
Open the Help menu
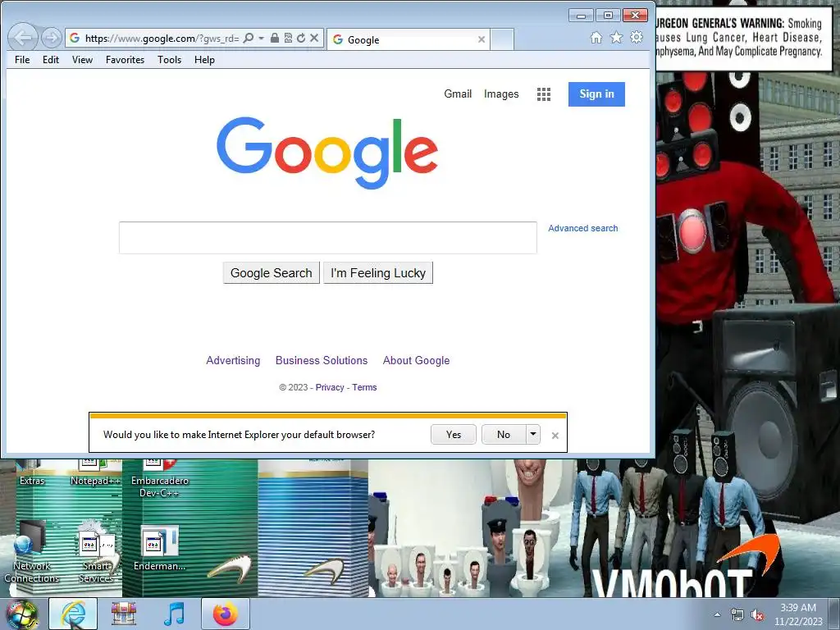(x=204, y=59)
